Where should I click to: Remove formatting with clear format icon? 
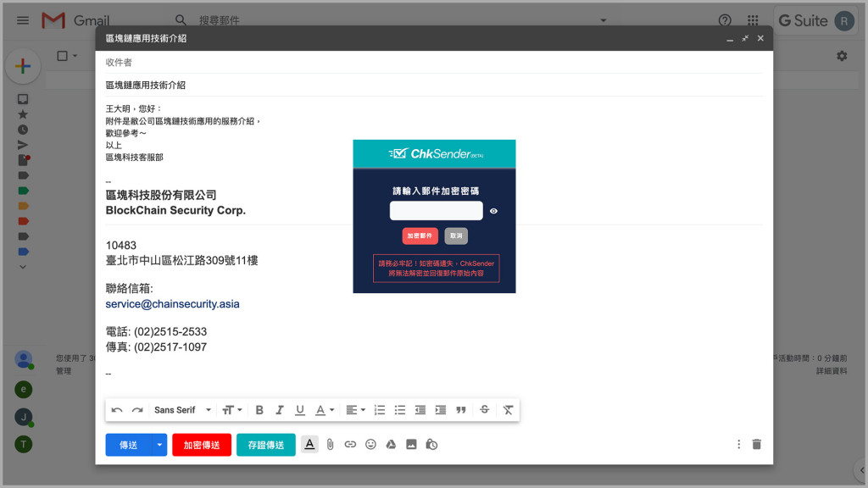tap(508, 410)
